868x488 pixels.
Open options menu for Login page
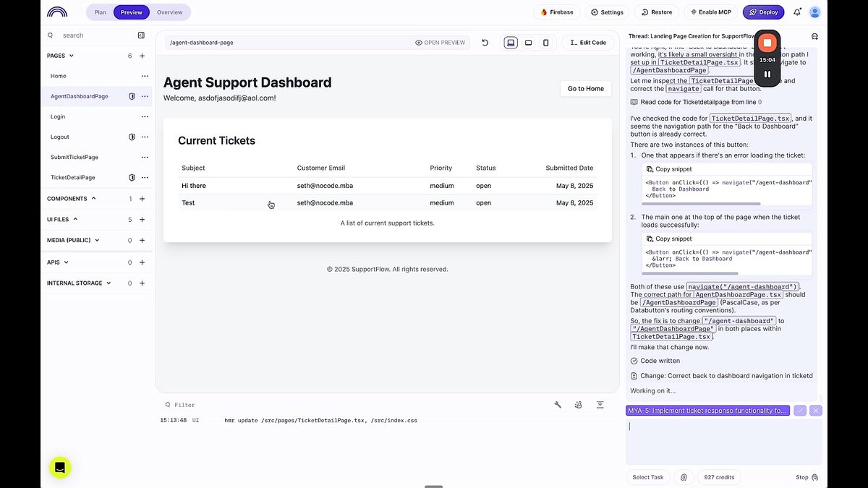[145, 116]
